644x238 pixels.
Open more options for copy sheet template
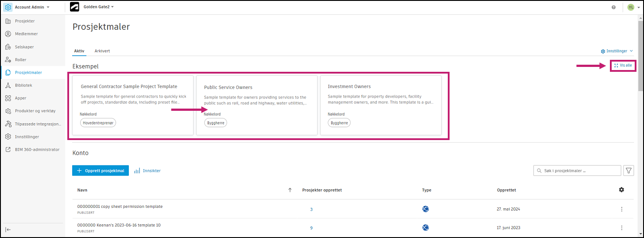pyautogui.click(x=621, y=209)
